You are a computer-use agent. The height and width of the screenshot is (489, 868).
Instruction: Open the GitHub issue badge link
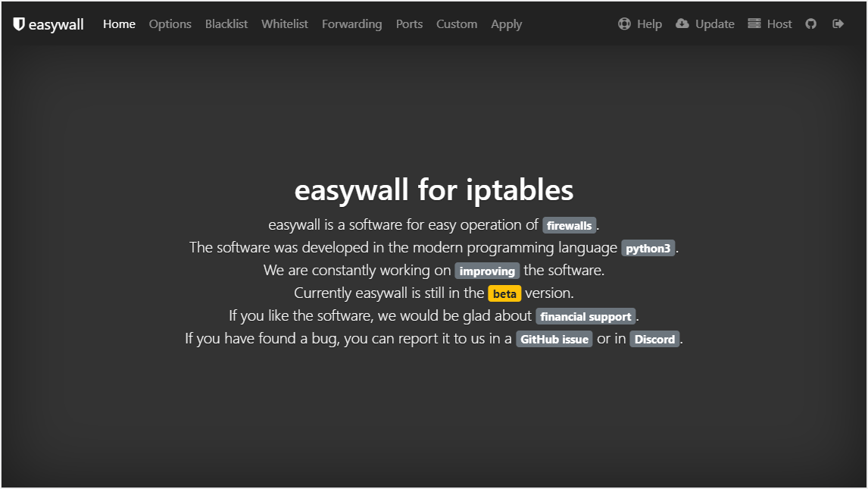(x=554, y=339)
